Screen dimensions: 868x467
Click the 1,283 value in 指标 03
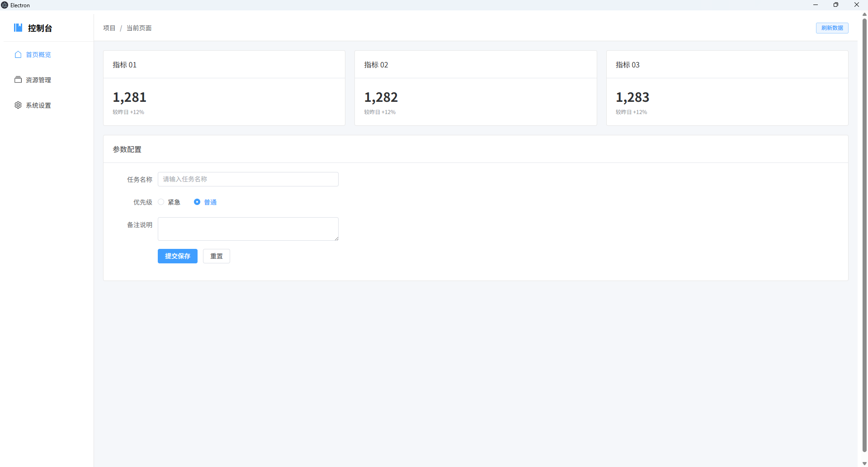click(632, 97)
